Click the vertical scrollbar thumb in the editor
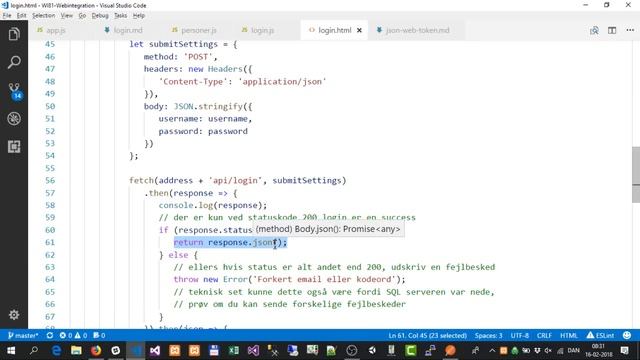Screen dimensions: 640x360 pos(636,174)
